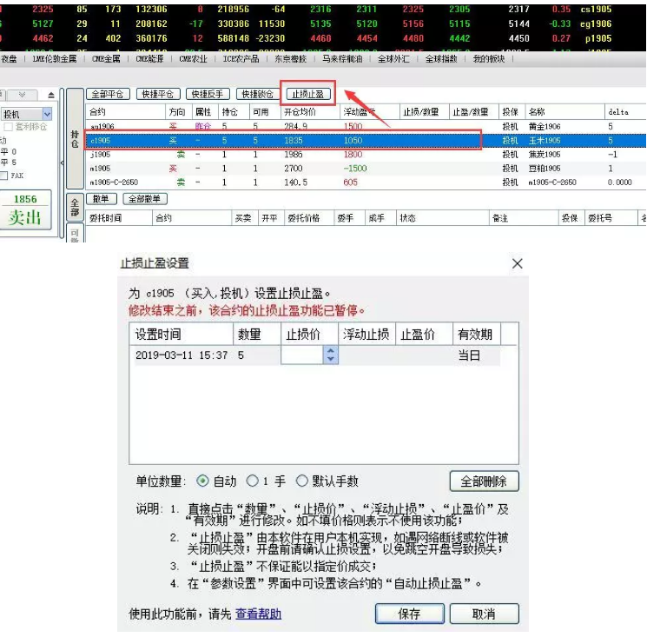Viewport: 647px width, 644px height.
Task: Switch to the 全球指数 tab
Action: point(441,59)
